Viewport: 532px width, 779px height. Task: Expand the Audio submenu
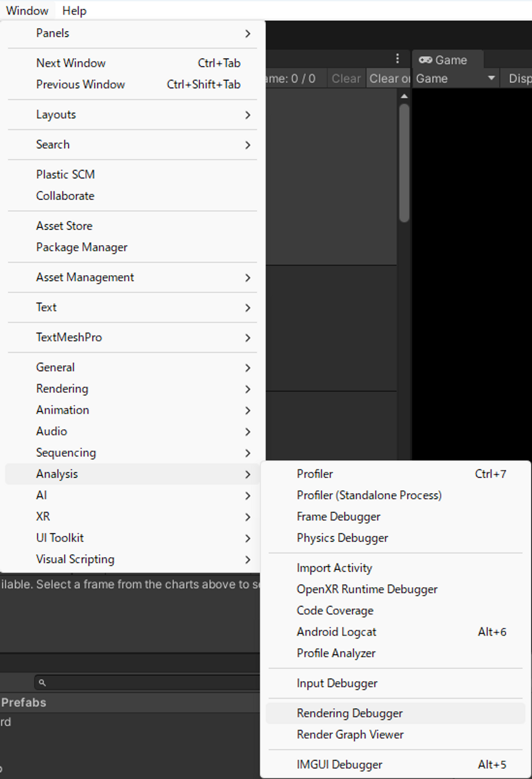click(133, 431)
